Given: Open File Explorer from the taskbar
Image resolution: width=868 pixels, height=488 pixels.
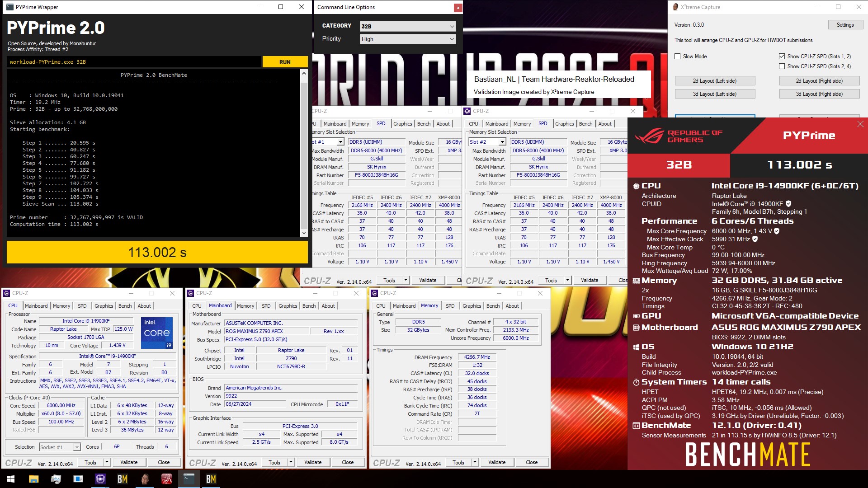Looking at the screenshot, I should [x=33, y=479].
